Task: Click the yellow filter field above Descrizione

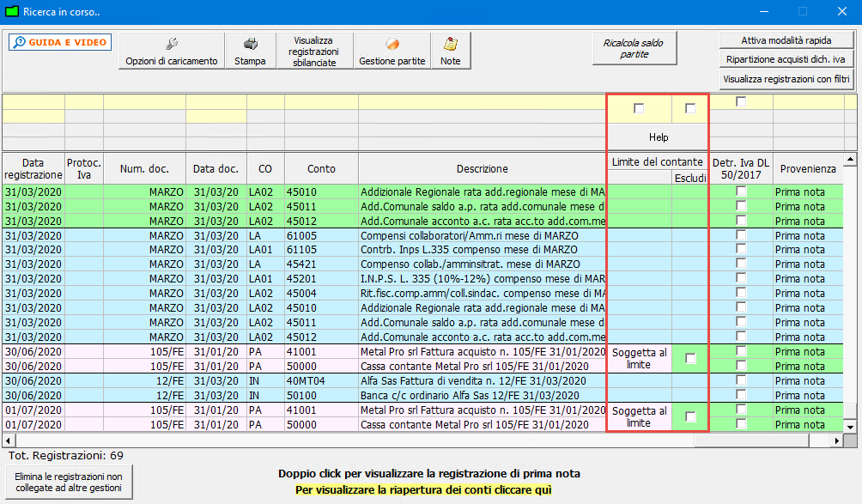Action: point(483,102)
